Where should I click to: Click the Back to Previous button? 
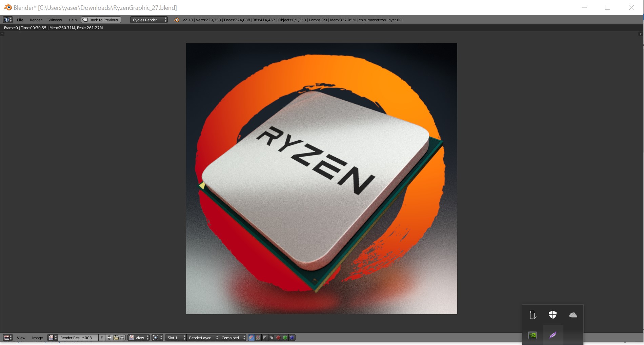point(101,20)
